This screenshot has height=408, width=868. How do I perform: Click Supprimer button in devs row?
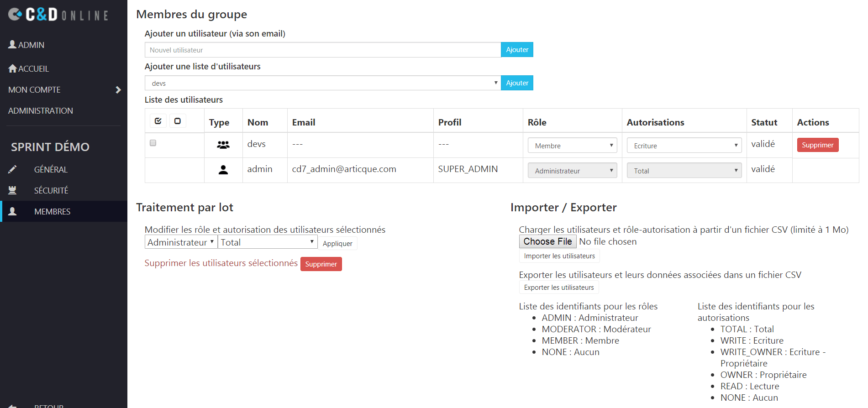[x=817, y=145]
